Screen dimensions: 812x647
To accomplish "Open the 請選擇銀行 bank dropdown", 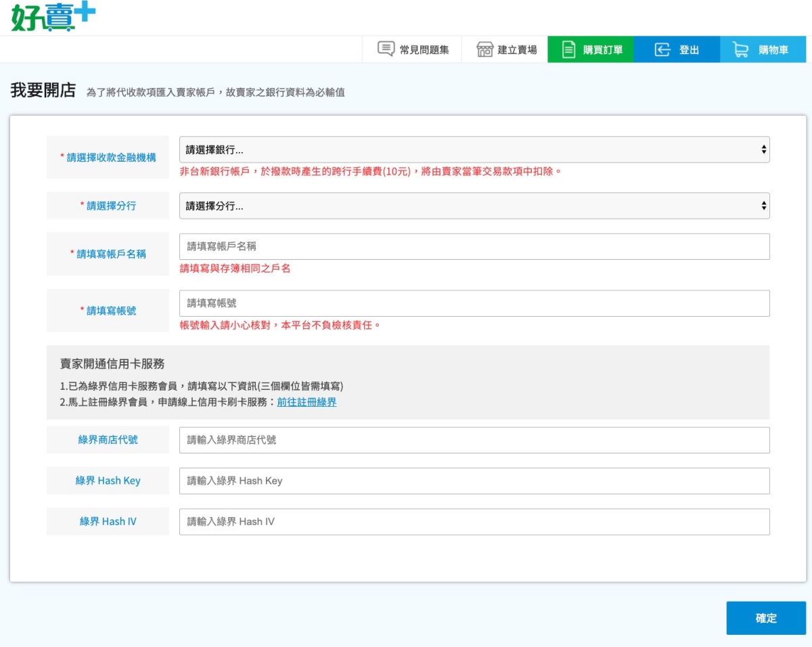I will coord(474,150).
